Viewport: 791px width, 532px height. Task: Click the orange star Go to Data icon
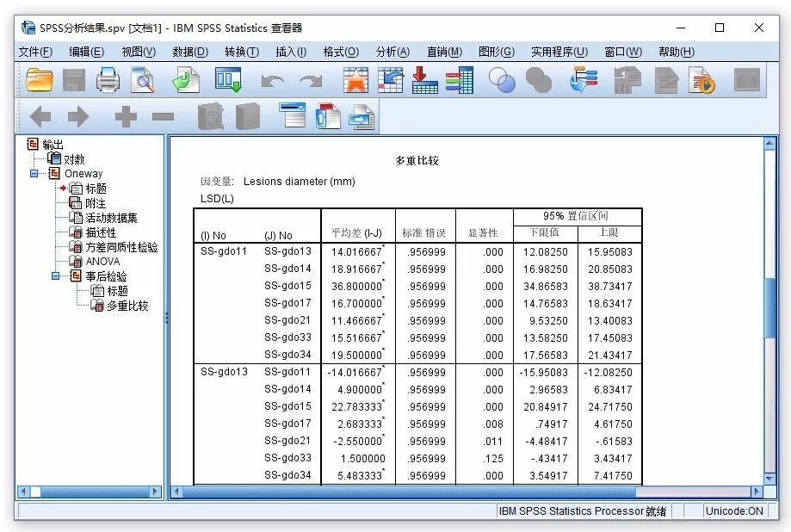[x=355, y=80]
